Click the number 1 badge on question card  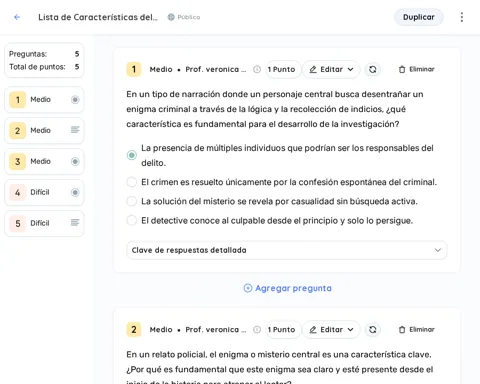tap(134, 69)
